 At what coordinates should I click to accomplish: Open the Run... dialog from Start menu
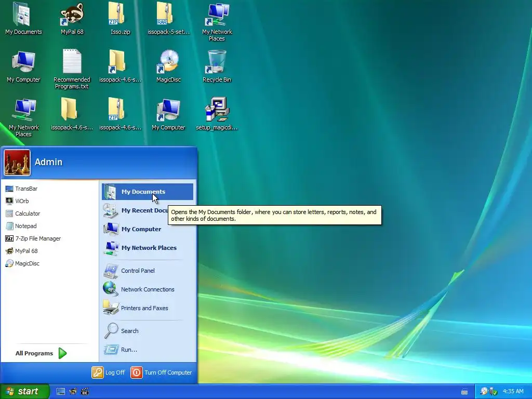[147, 350]
